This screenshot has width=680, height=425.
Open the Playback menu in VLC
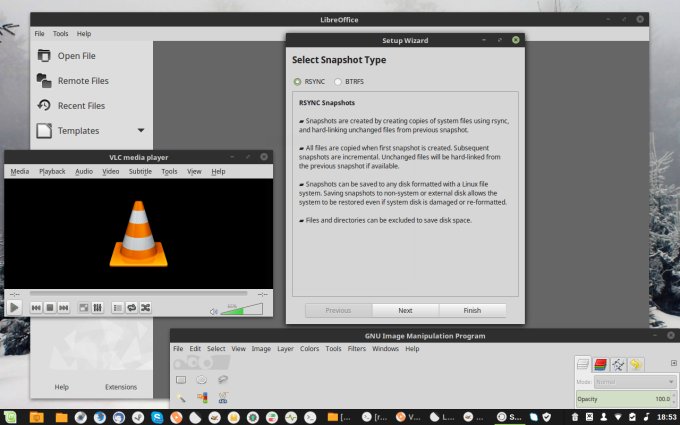coord(52,171)
